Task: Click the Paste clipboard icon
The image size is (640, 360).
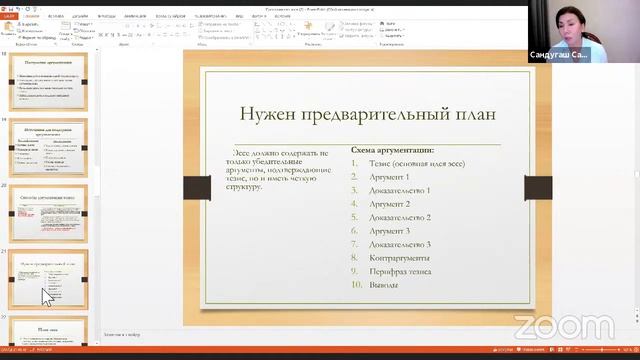Action: pyautogui.click(x=8, y=27)
